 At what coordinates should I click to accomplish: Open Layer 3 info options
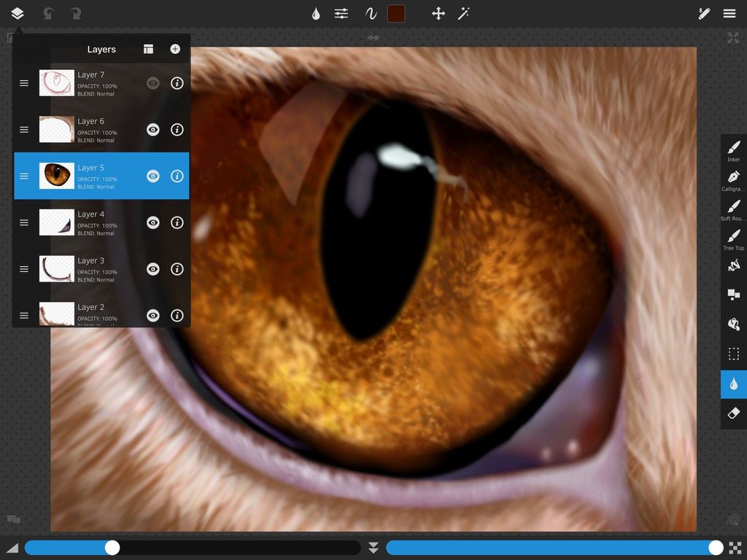pos(177,268)
